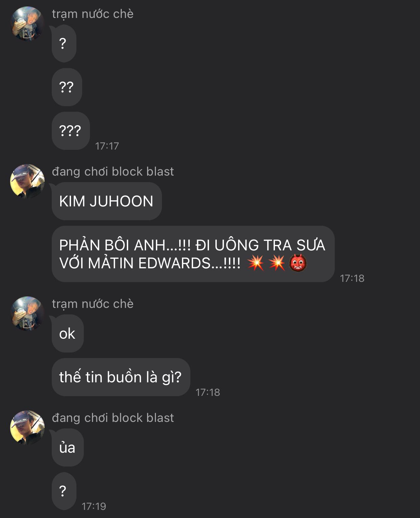
Task: Click the 17:17 timestamp
Action: click(107, 146)
